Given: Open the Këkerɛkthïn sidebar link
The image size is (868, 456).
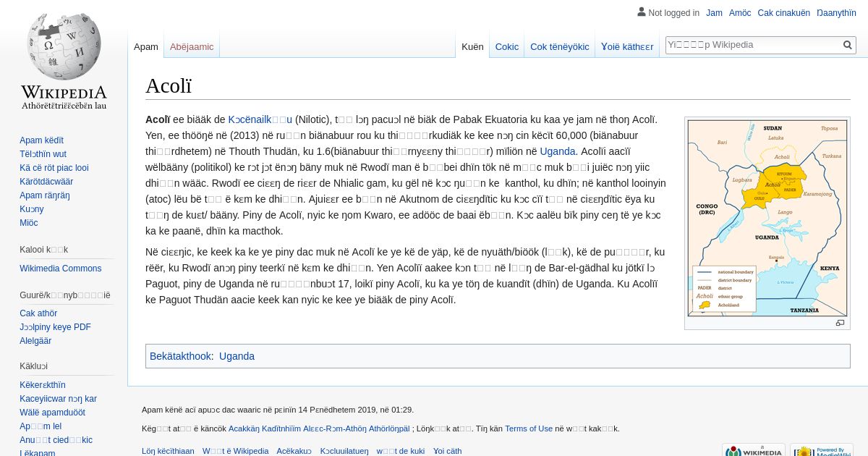Looking at the screenshot, I should click(43, 385).
